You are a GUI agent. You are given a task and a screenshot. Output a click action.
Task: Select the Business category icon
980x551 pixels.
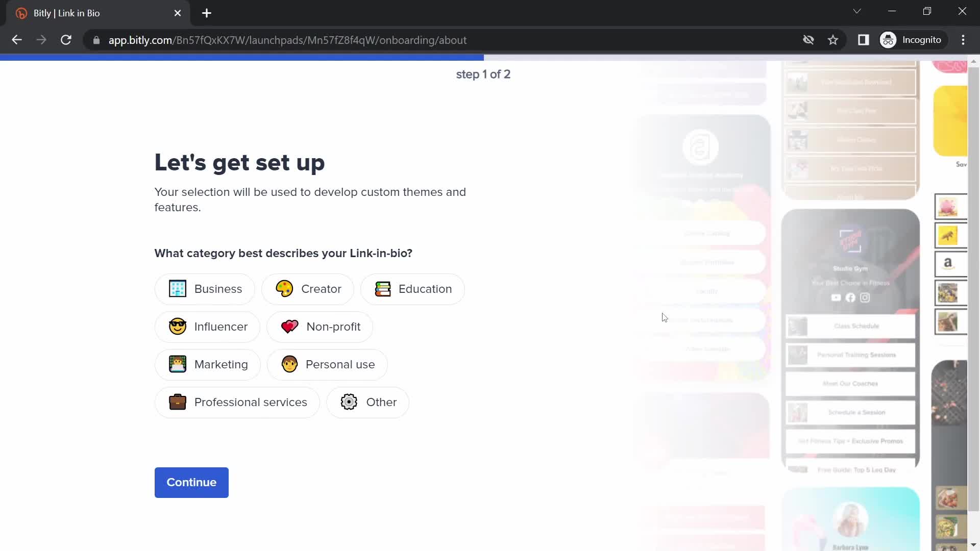pyautogui.click(x=177, y=289)
